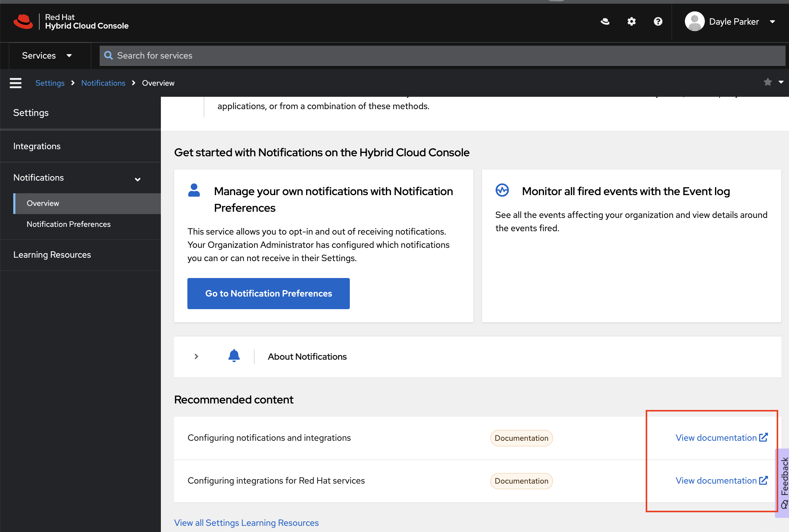This screenshot has height=532, width=789.
Task: Open the Red Hat hat icon in the header
Action: click(605, 22)
